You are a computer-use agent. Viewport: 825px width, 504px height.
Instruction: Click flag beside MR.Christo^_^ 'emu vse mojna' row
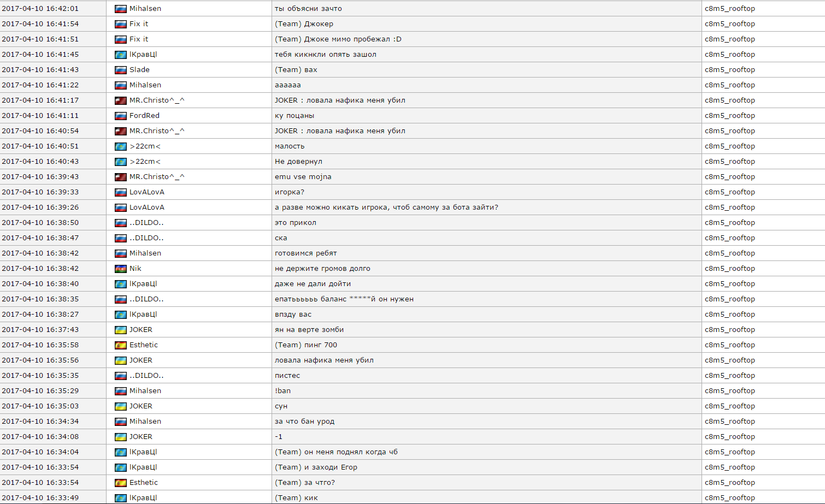tap(120, 177)
